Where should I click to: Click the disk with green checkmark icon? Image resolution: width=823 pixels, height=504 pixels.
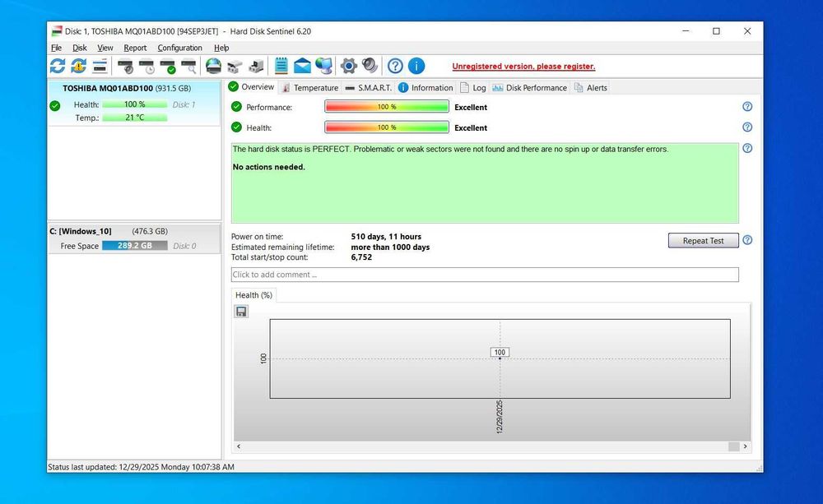point(168,67)
